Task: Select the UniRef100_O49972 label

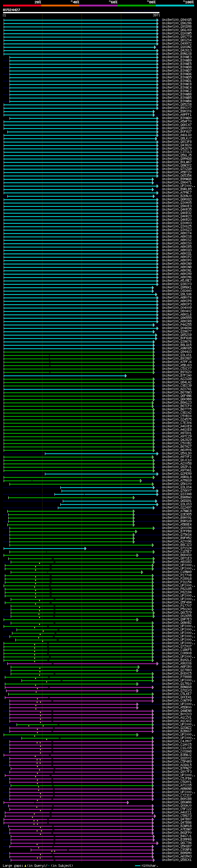Action: tap(177, 43)
